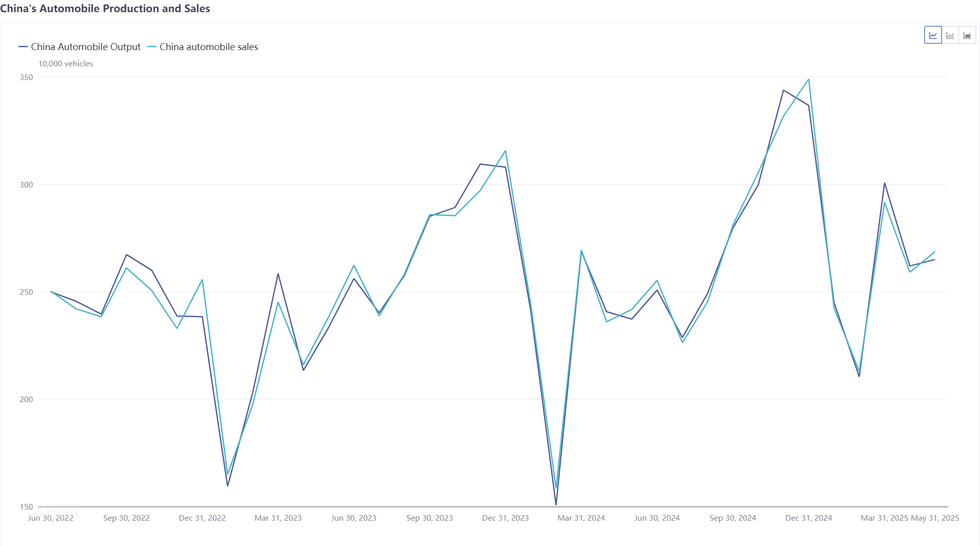Click the Mar 31, 2023 x-axis label
Viewport: 980px width, 546px height.
coord(278,518)
